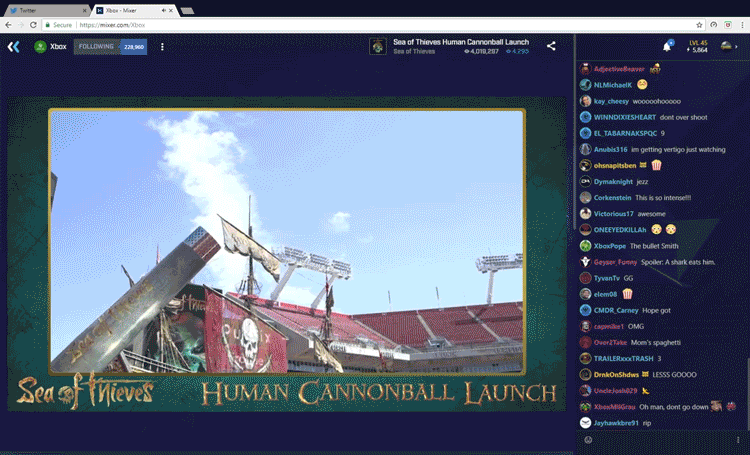Open the Xbox channel avatar
Image resolution: width=750 pixels, height=455 pixels.
tap(40, 46)
